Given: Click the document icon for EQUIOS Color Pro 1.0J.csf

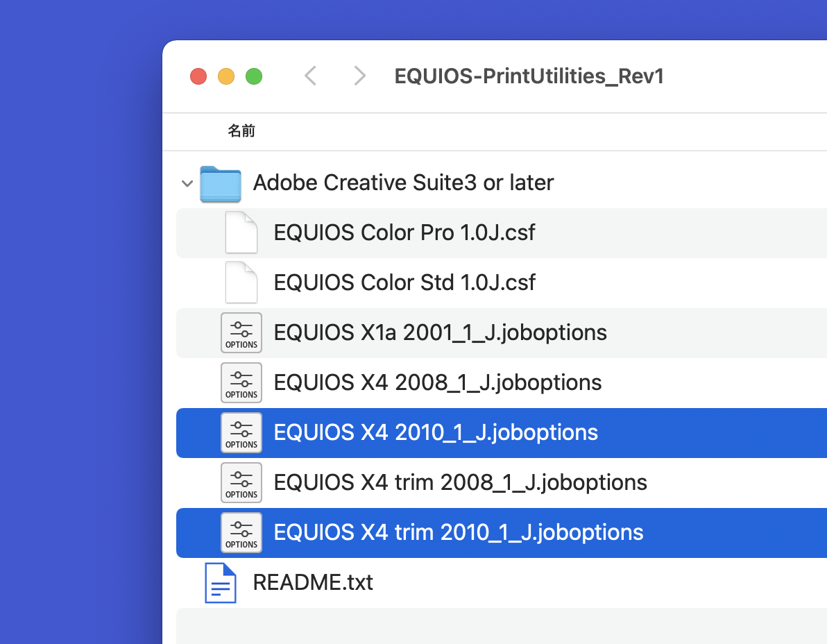Looking at the screenshot, I should click(x=241, y=232).
